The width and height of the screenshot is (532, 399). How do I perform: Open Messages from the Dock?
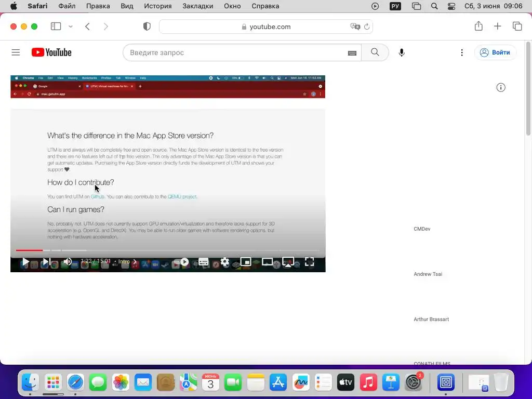[x=98, y=383]
